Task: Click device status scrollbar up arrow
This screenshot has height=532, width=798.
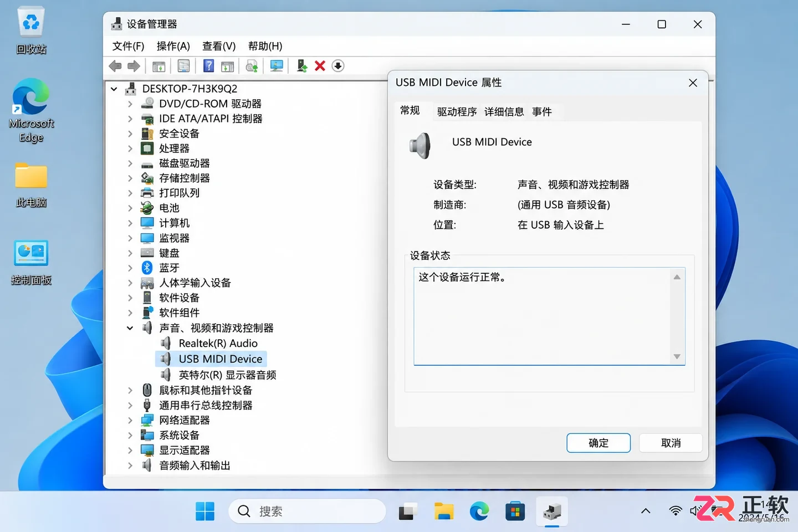Action: (x=677, y=277)
